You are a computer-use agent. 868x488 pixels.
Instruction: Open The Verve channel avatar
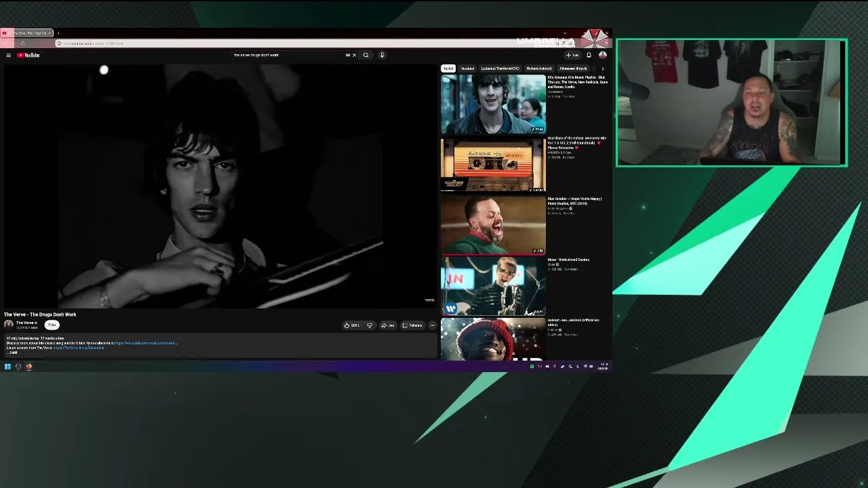click(9, 325)
